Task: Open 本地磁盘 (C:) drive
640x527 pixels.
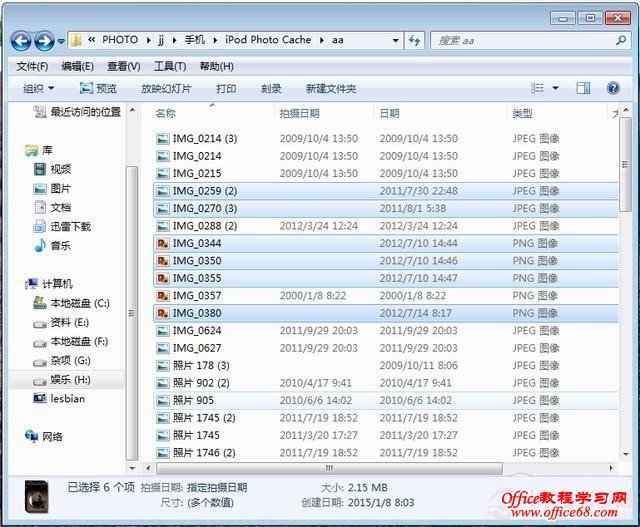Action: coord(71,303)
